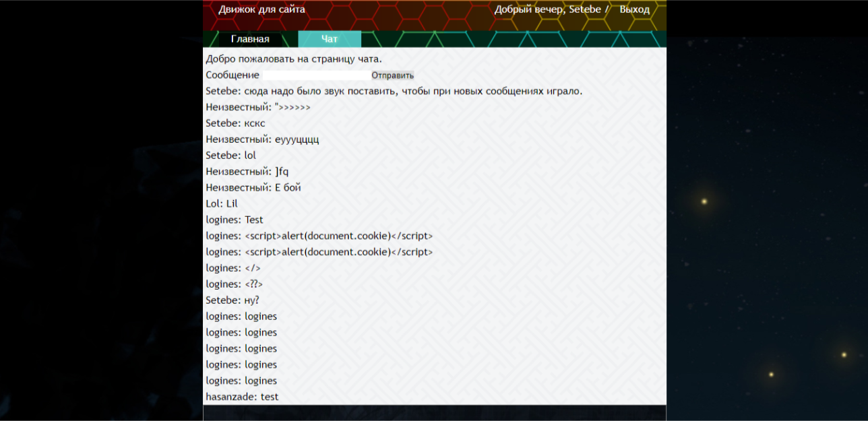
Task: Log out via the Выход link
Action: point(634,9)
